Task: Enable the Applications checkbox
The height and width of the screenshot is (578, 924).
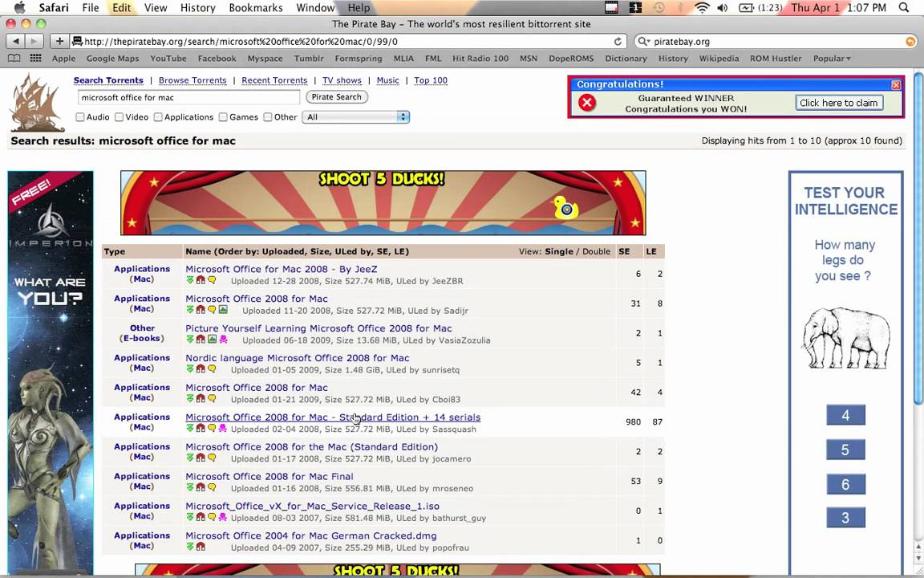Action: (158, 116)
